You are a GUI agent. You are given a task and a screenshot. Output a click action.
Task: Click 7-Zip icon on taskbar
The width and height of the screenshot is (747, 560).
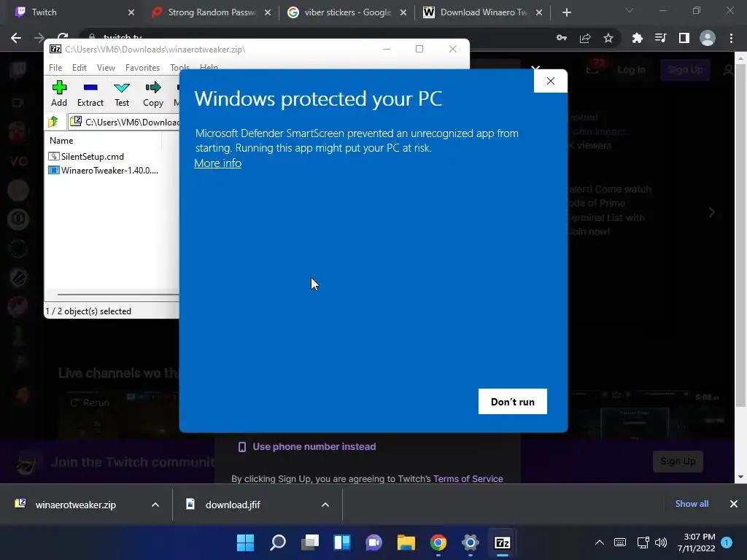click(503, 542)
